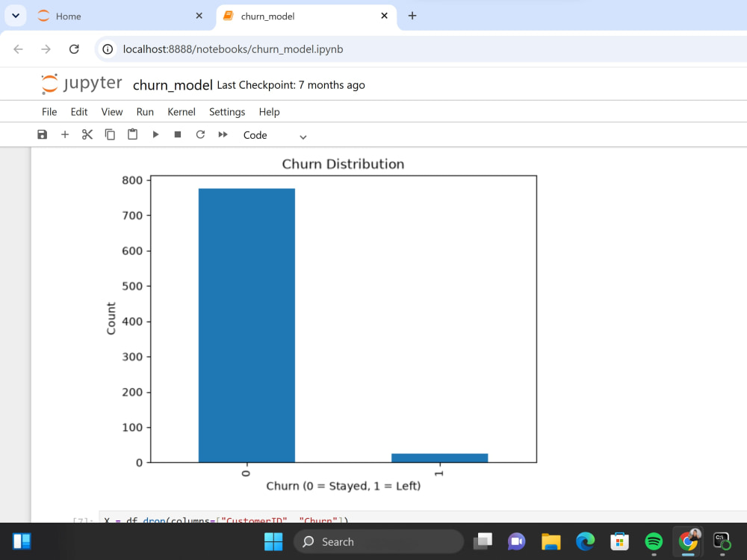Open the cell type dropdown showing Code
This screenshot has width=747, height=560.
pos(274,136)
